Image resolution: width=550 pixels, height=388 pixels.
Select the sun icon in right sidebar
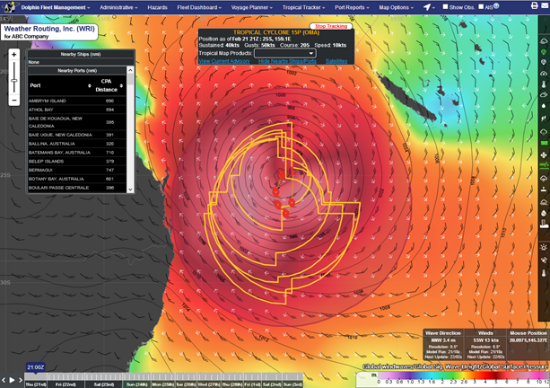click(x=544, y=247)
